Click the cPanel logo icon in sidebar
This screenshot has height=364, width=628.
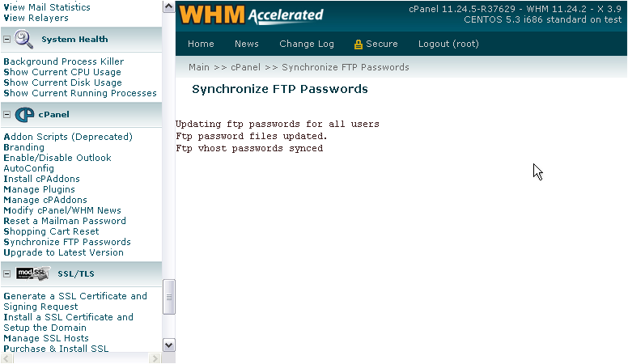tap(24, 115)
